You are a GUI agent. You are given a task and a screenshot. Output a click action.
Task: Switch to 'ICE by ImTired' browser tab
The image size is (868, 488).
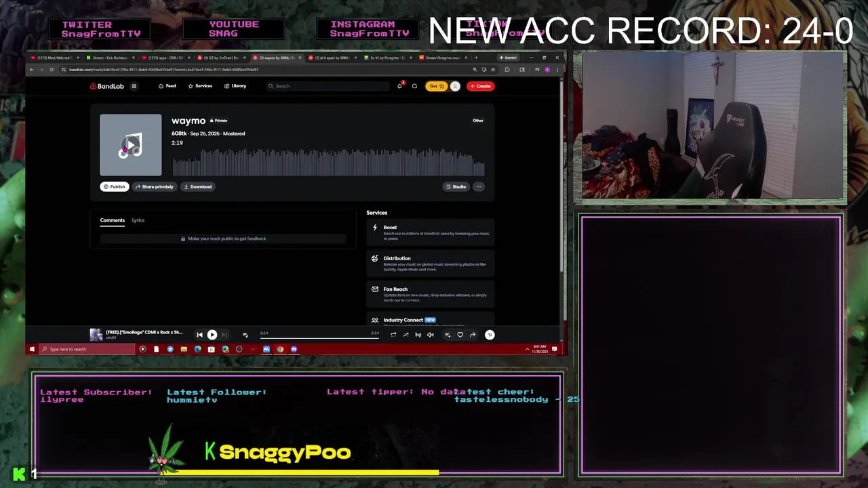click(x=221, y=58)
